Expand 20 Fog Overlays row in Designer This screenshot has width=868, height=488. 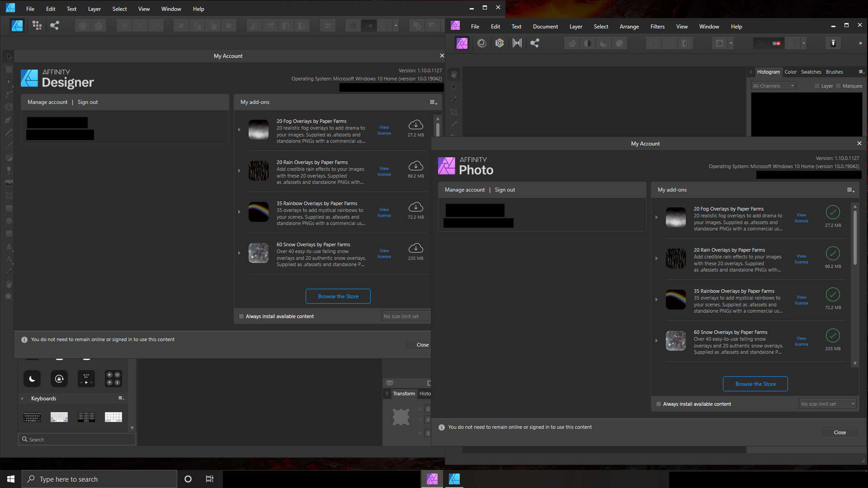coord(239,130)
